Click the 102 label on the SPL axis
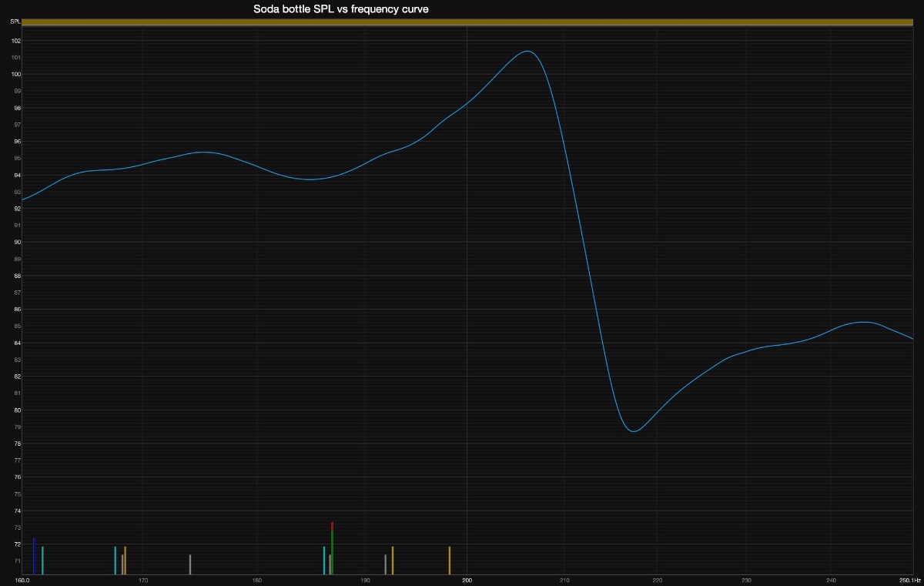924x586 pixels. [16, 41]
